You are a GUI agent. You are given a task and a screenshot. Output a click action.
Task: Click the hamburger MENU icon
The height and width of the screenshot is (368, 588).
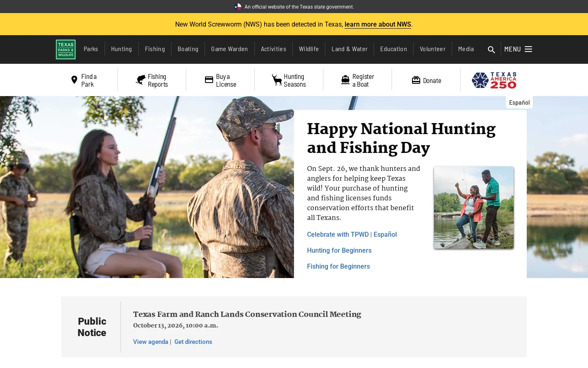click(528, 49)
